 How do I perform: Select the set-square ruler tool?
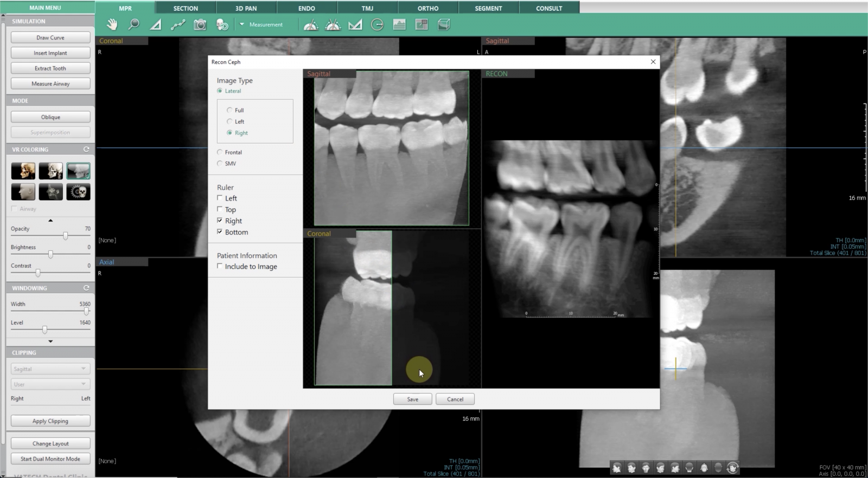pyautogui.click(x=355, y=24)
